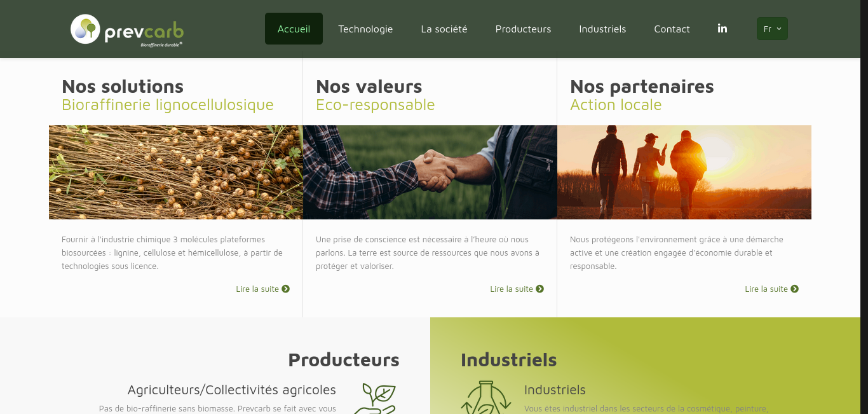Click the Prevcarb logo in header
The image size is (868, 414).
tap(127, 30)
